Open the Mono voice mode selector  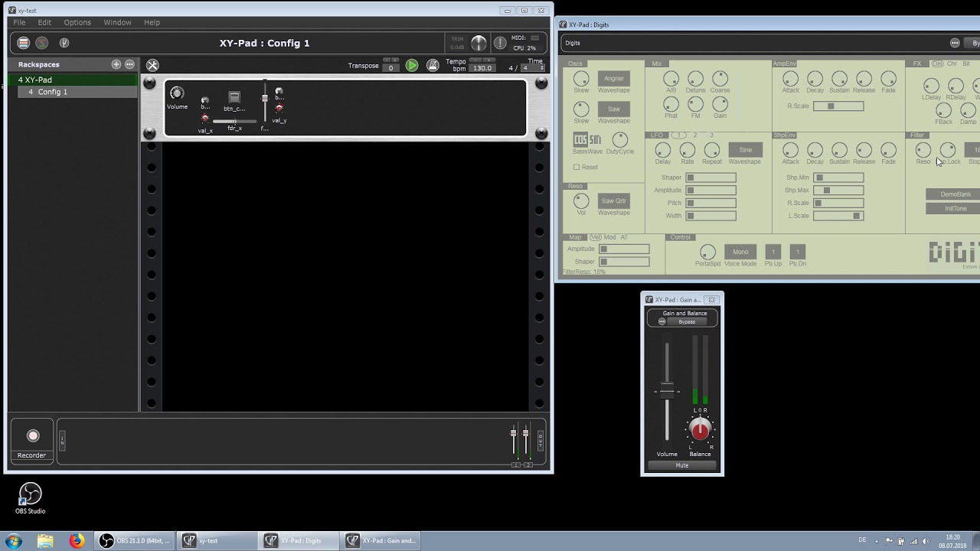coord(740,252)
